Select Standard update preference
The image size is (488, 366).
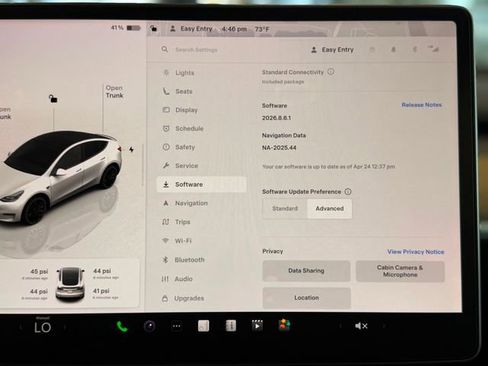(x=285, y=209)
